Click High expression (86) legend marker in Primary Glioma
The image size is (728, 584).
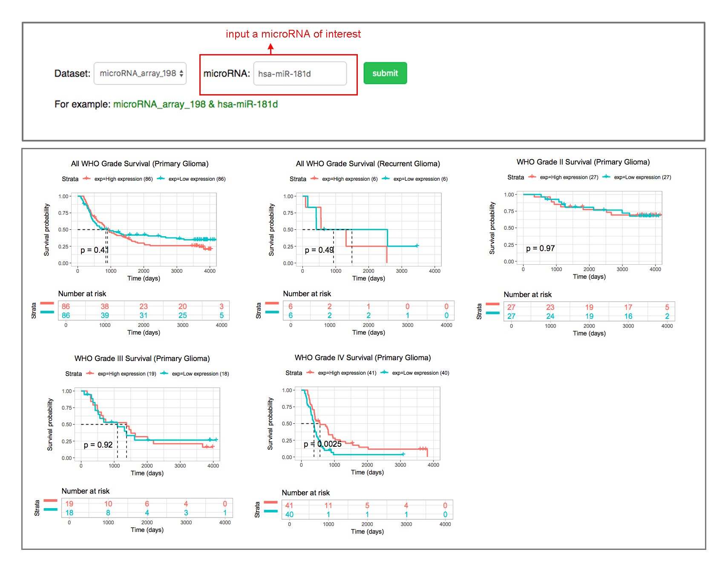pyautogui.click(x=87, y=179)
